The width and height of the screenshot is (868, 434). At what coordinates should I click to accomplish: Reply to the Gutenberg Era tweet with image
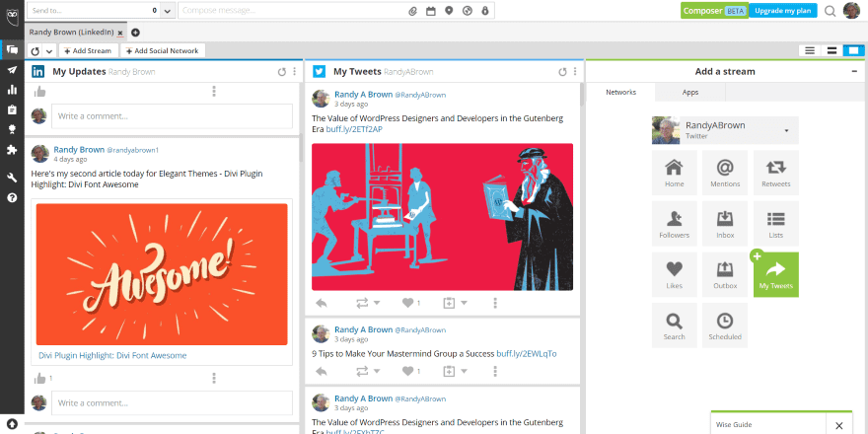[322, 303]
